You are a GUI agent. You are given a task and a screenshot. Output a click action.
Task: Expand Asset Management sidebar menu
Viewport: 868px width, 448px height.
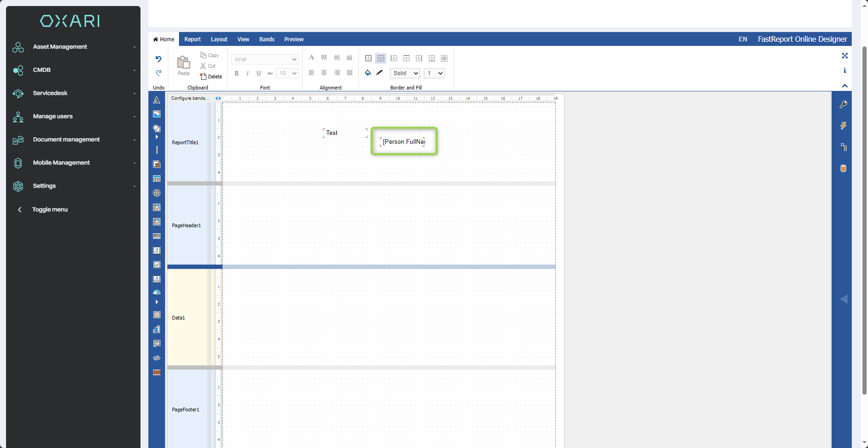(x=73, y=47)
